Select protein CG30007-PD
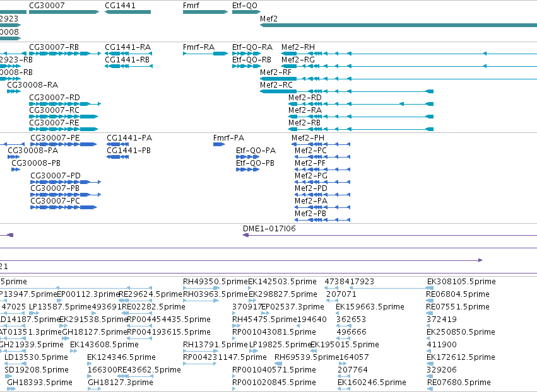The width and height of the screenshot is (537, 392). point(66,182)
